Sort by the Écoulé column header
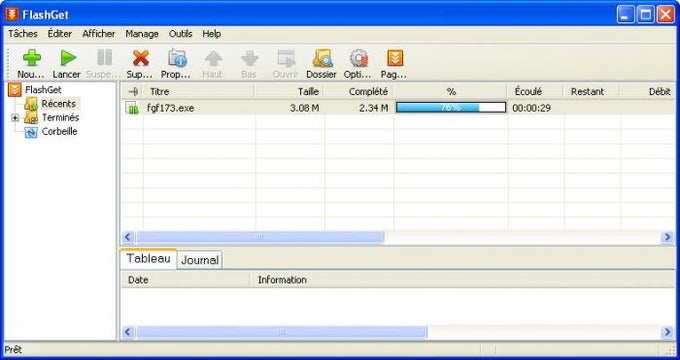This screenshot has height=360, width=680. (535, 92)
